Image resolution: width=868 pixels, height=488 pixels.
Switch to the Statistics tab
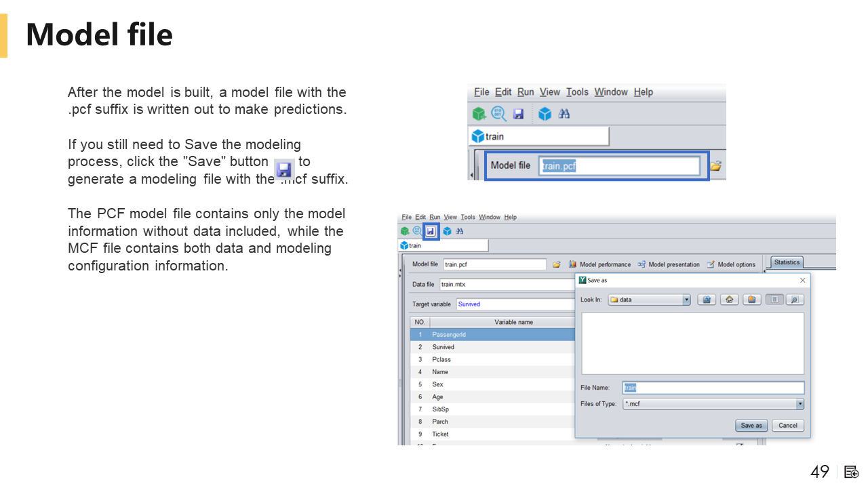pos(787,262)
